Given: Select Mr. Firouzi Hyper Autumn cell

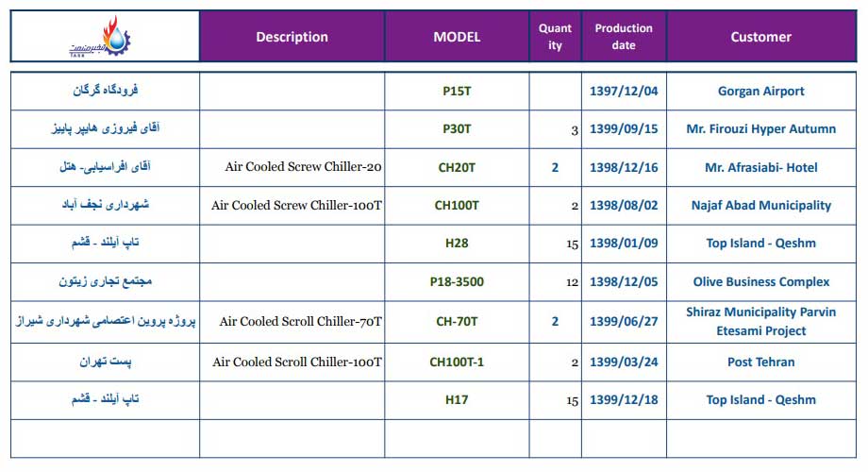Looking at the screenshot, I should pyautogui.click(x=761, y=128).
